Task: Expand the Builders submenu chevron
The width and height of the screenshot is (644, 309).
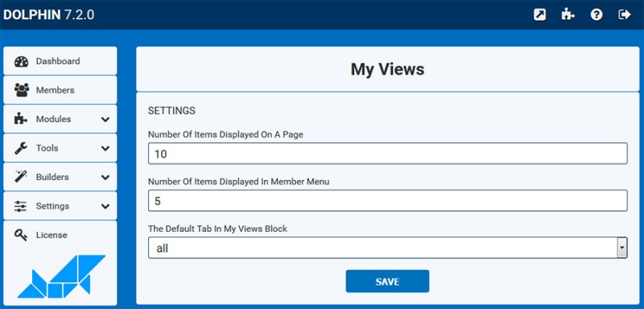Action: [x=105, y=177]
